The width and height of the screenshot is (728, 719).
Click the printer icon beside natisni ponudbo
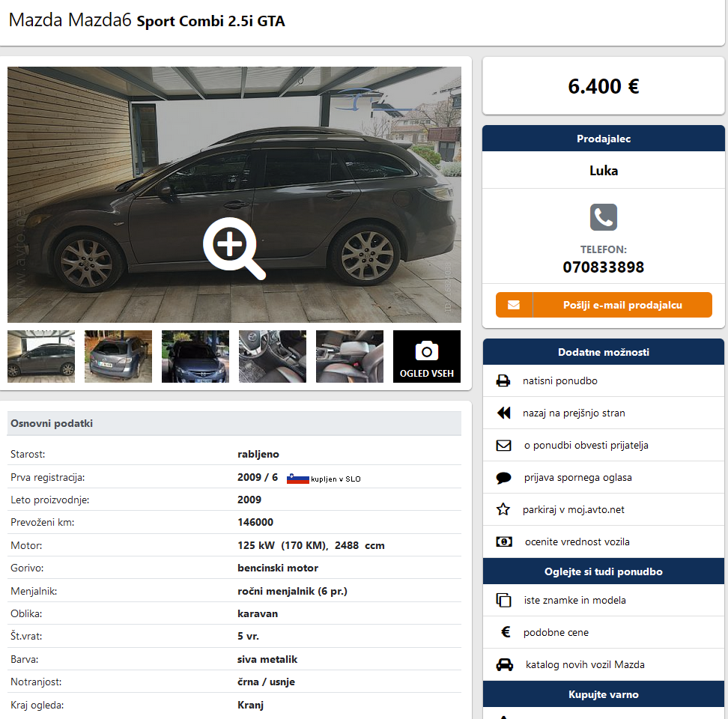tap(503, 380)
